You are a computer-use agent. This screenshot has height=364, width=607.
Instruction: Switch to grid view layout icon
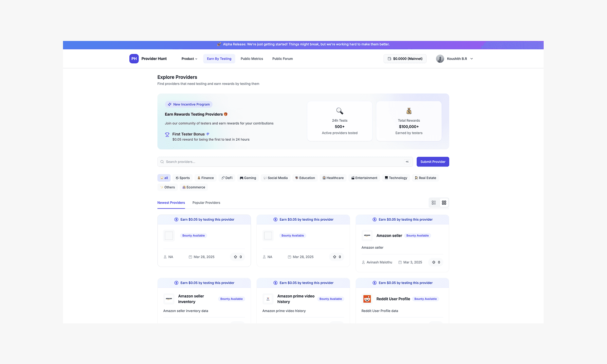click(444, 203)
